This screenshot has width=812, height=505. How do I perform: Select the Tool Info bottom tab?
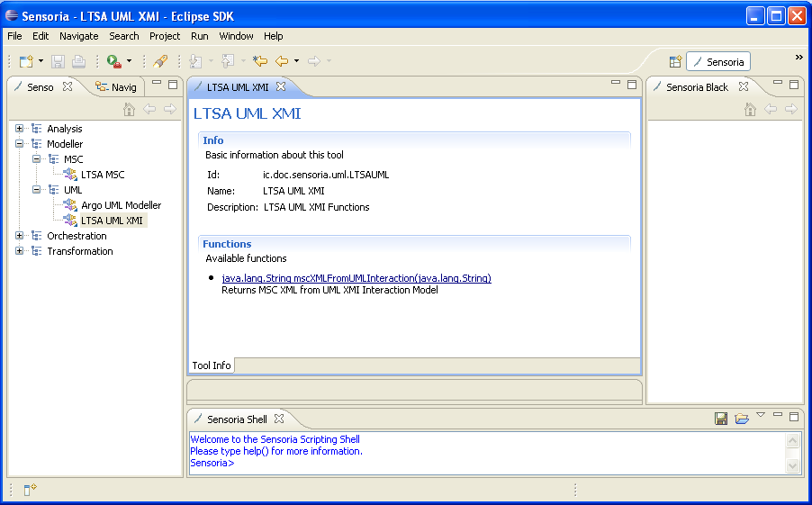212,365
